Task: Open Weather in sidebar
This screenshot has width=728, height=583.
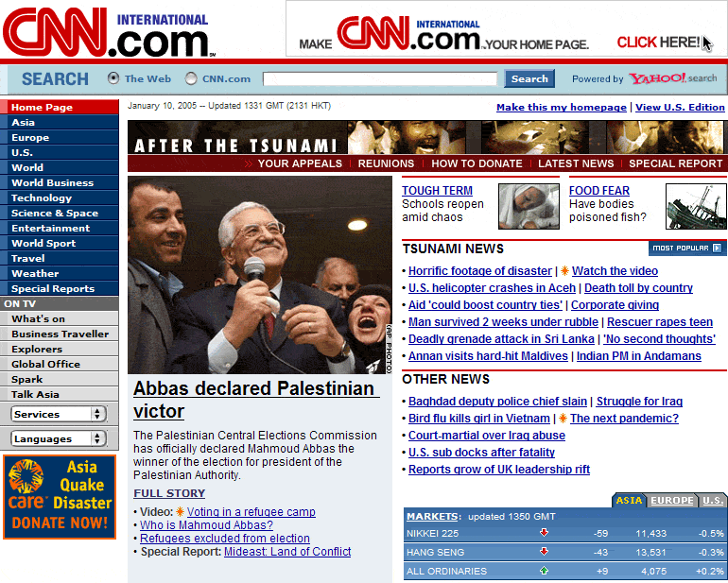Action: [x=60, y=273]
